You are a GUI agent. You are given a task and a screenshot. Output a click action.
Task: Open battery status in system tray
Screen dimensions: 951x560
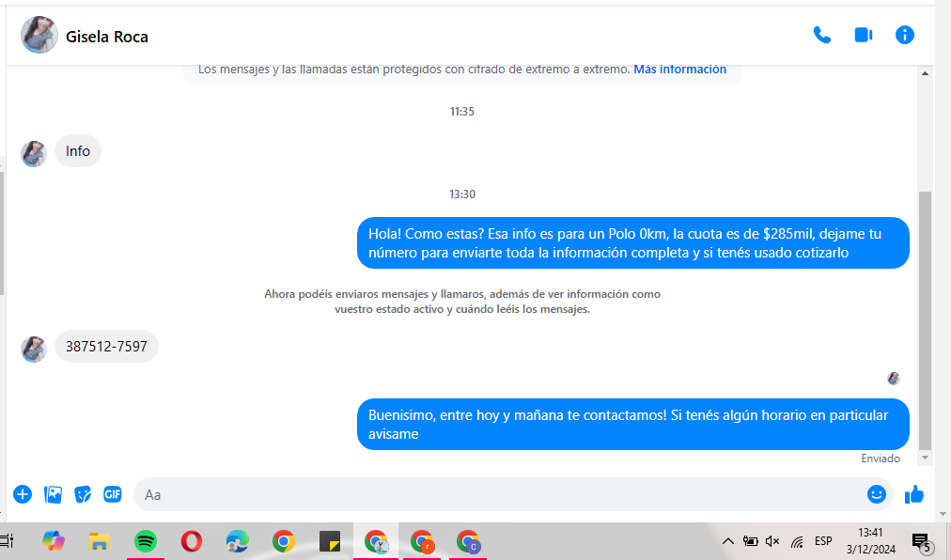tap(750, 541)
